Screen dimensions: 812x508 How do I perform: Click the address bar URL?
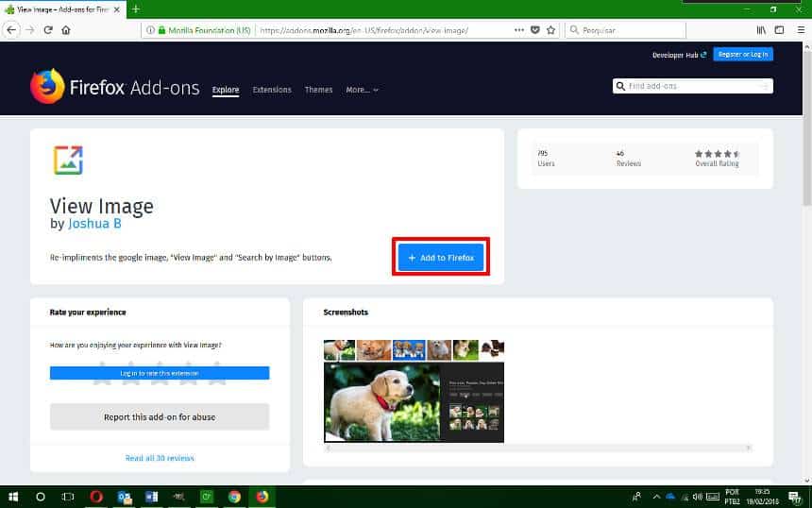(364, 30)
